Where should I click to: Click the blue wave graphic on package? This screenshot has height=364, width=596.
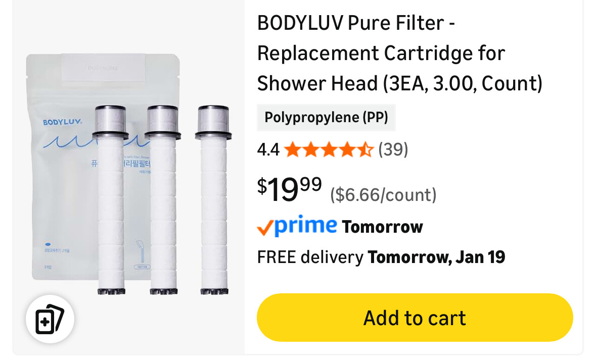pos(68,142)
